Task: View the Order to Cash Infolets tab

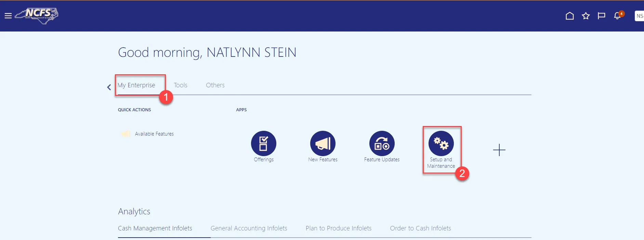Action: [420, 228]
